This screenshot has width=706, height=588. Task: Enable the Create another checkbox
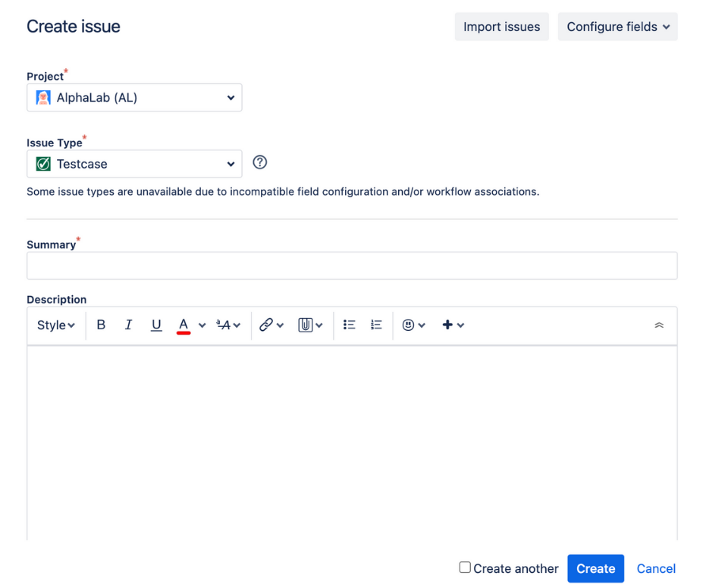(465, 568)
